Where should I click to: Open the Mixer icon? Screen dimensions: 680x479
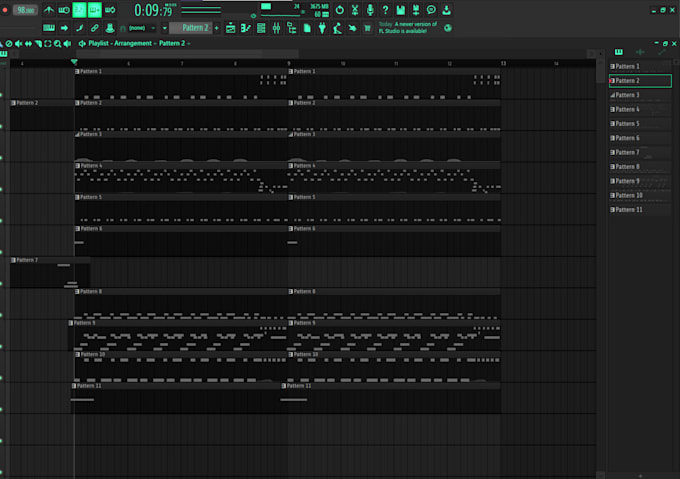point(276,28)
